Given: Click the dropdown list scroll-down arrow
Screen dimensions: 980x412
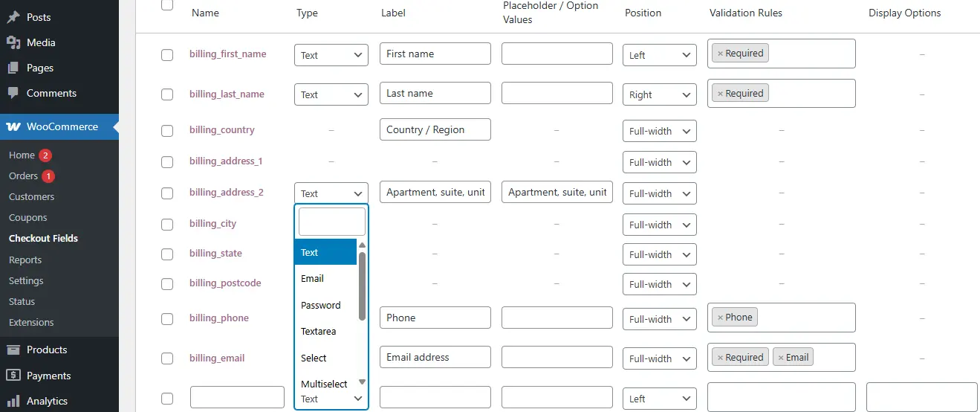Looking at the screenshot, I should [x=363, y=382].
